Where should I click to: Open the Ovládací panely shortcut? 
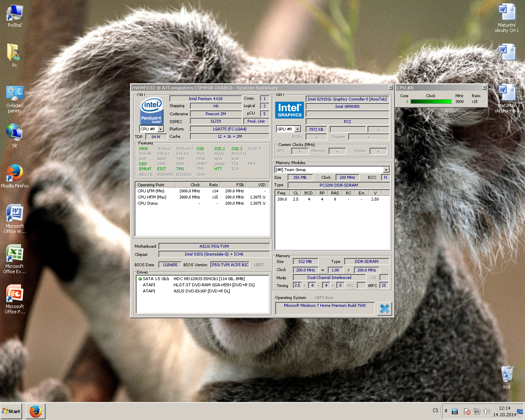pos(15,94)
